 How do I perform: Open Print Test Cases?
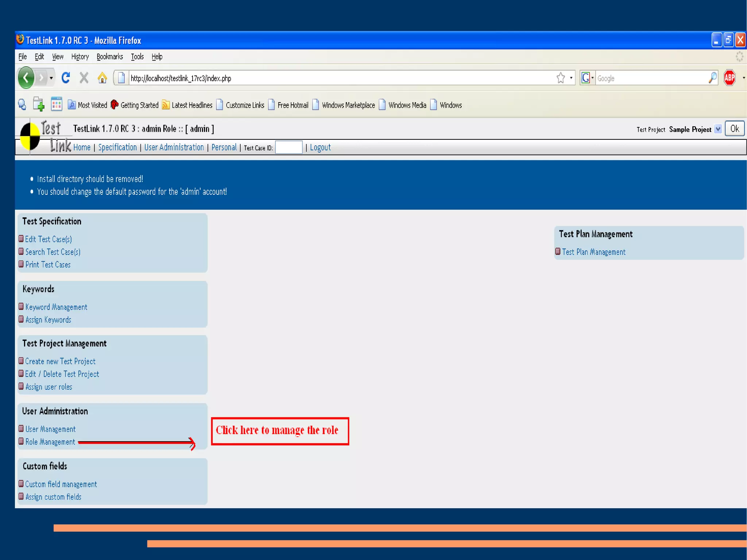48,265
